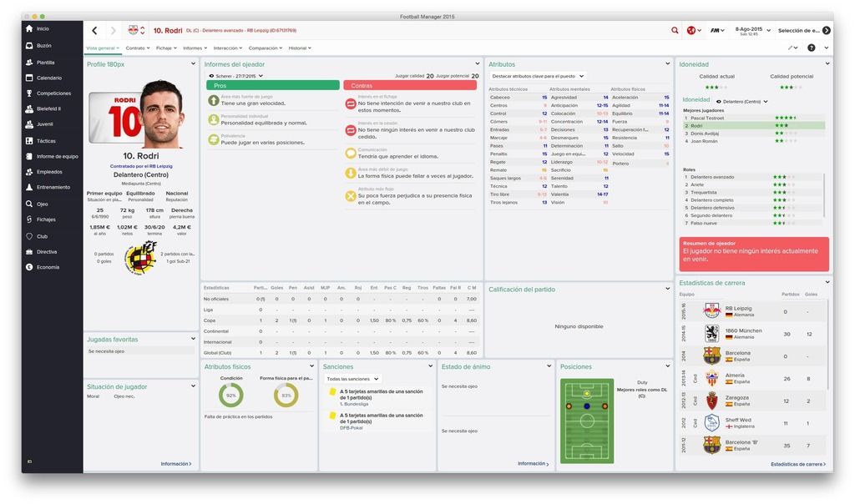
Task: Open the pencil edit dropdown
Action: click(792, 48)
